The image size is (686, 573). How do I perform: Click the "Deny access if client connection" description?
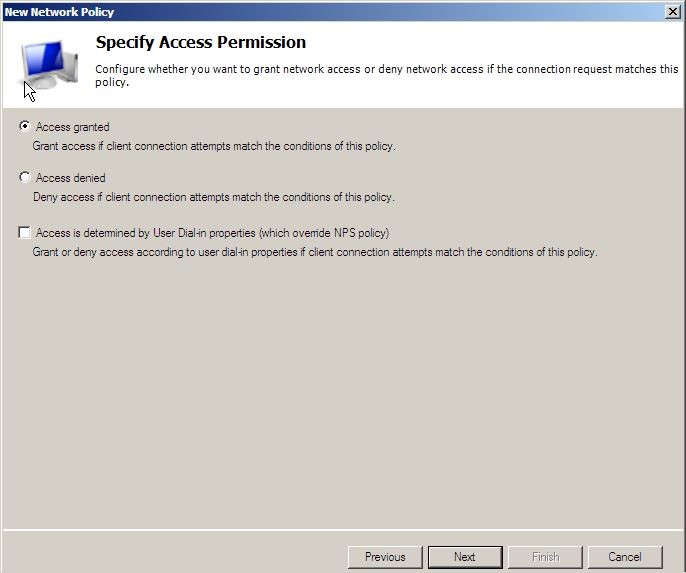click(x=214, y=197)
